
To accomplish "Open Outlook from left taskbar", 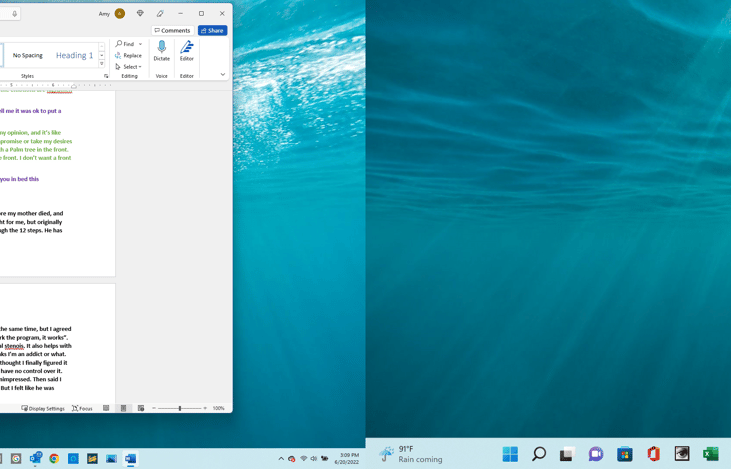I will [35, 458].
